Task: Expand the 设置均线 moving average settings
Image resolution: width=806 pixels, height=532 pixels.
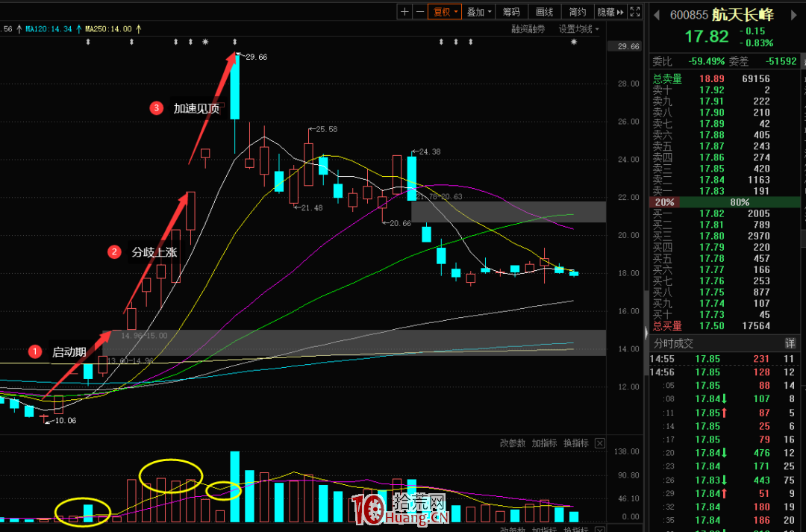Action: pyautogui.click(x=579, y=29)
